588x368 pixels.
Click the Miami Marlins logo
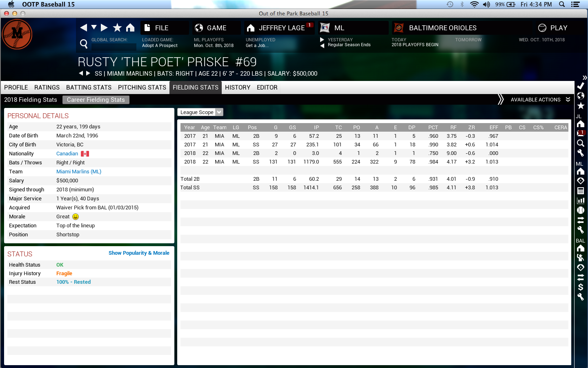[17, 34]
